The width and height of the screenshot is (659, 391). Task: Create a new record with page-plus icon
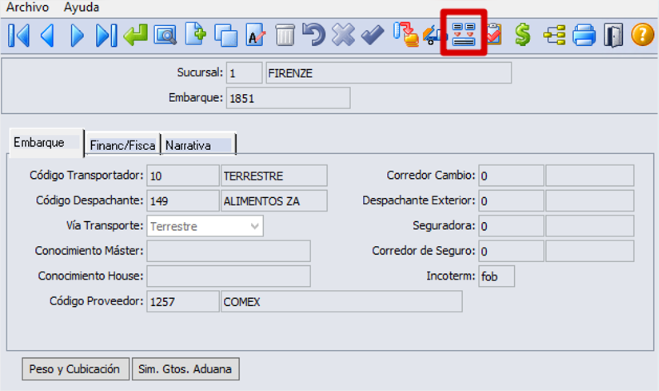pos(195,34)
